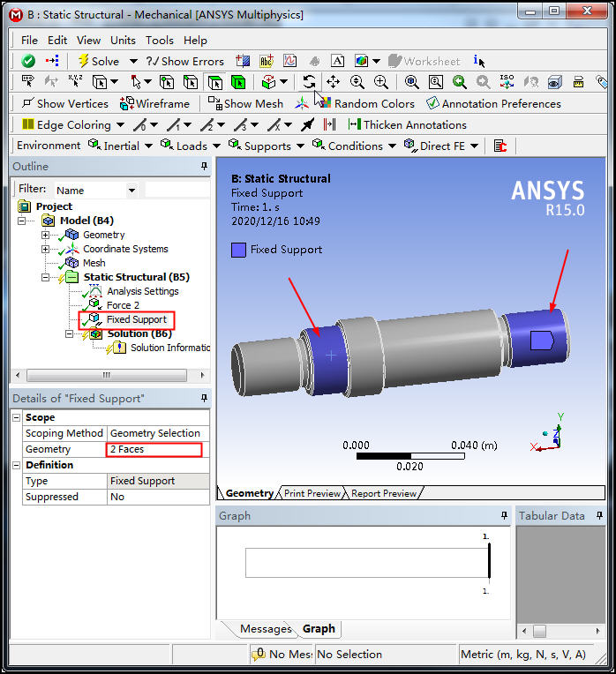Select the Rotate view tool
This screenshot has width=616, height=674.
click(309, 82)
